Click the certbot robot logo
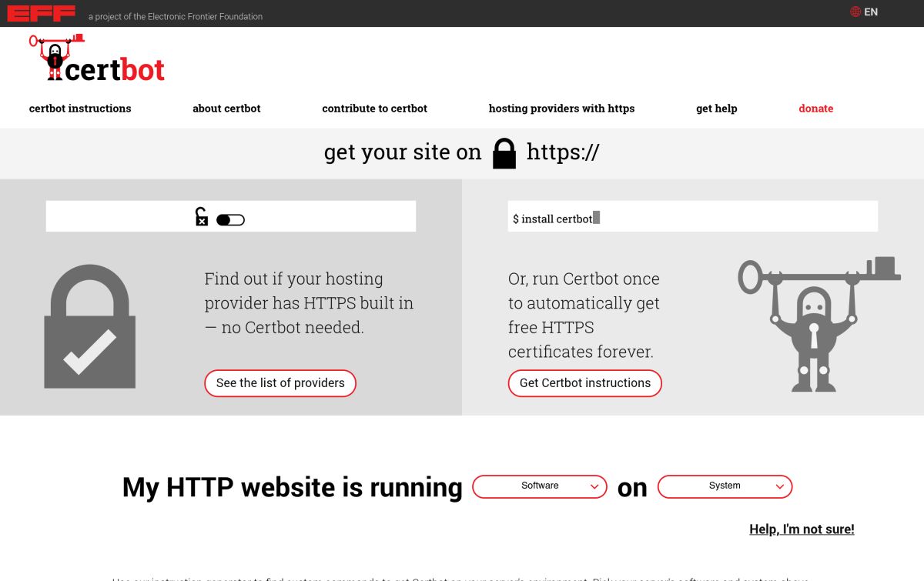924x581 pixels. [97, 58]
